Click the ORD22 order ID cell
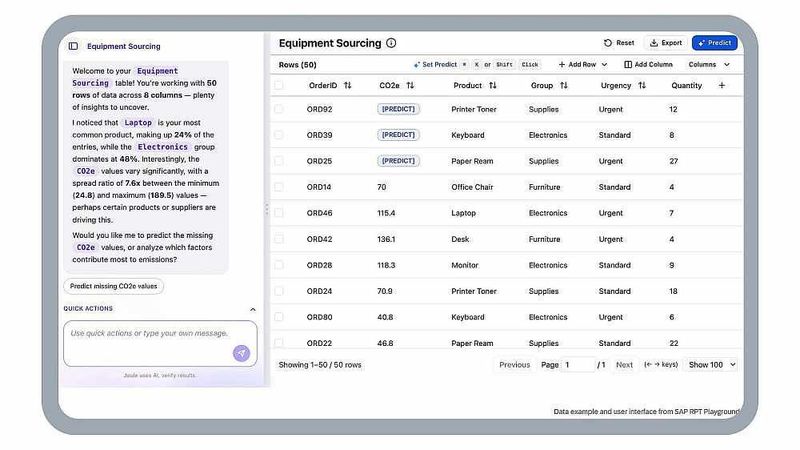The image size is (800, 450). click(319, 343)
